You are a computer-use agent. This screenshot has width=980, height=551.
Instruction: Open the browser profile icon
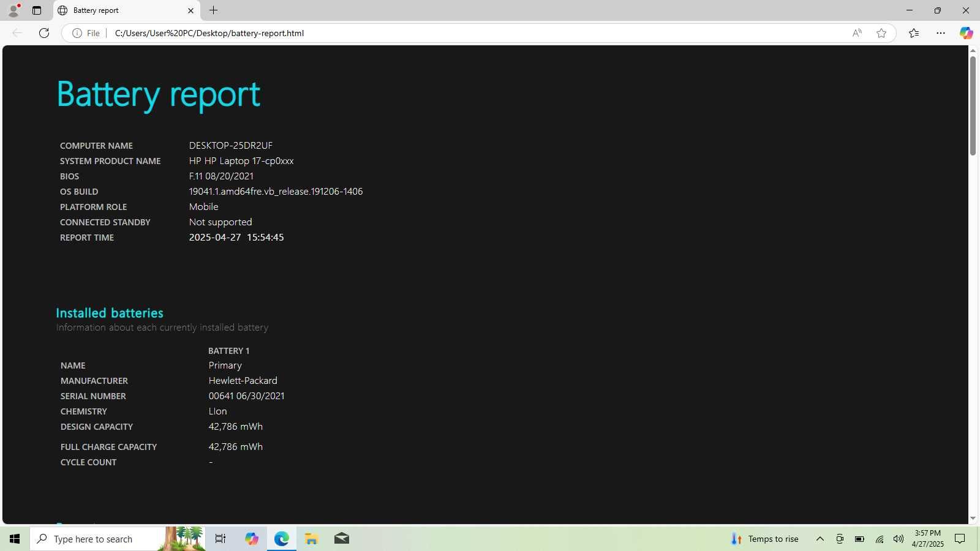point(13,10)
